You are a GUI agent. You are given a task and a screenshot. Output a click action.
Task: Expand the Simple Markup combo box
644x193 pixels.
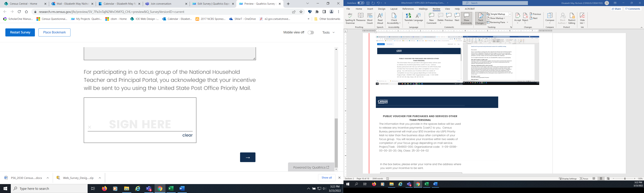point(510,14)
